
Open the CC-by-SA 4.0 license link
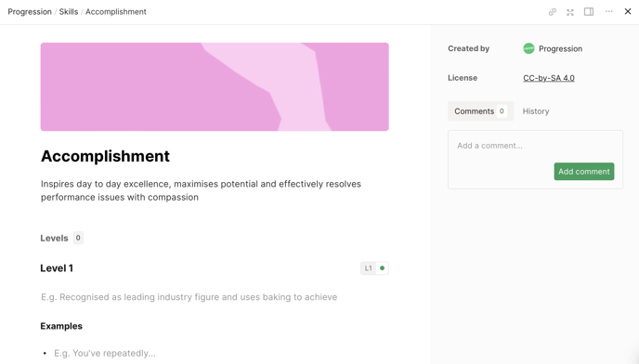(549, 78)
